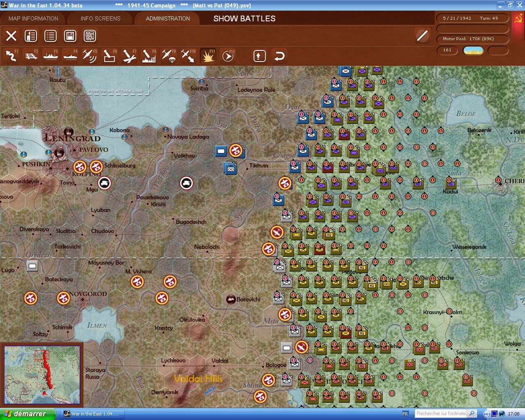Open the démarrer Start button

[x=28, y=414]
